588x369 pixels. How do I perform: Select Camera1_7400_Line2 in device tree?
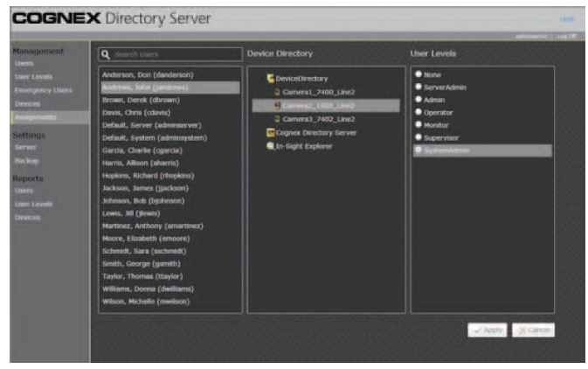pyautogui.click(x=318, y=92)
